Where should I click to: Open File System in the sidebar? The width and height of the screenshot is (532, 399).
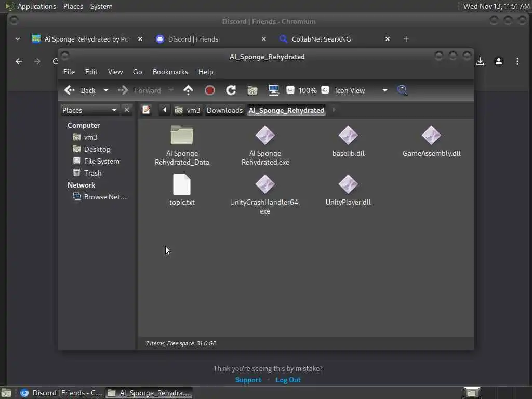click(x=96, y=161)
